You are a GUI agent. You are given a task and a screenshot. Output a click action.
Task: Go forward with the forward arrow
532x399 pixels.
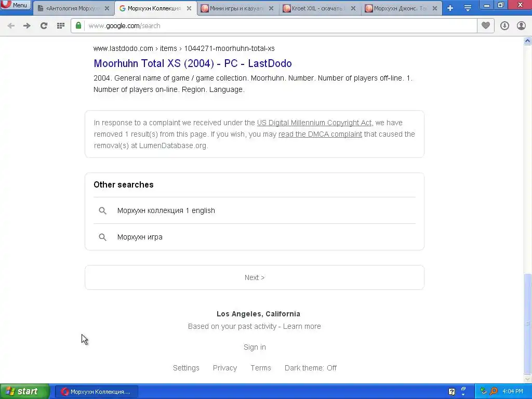point(27,26)
